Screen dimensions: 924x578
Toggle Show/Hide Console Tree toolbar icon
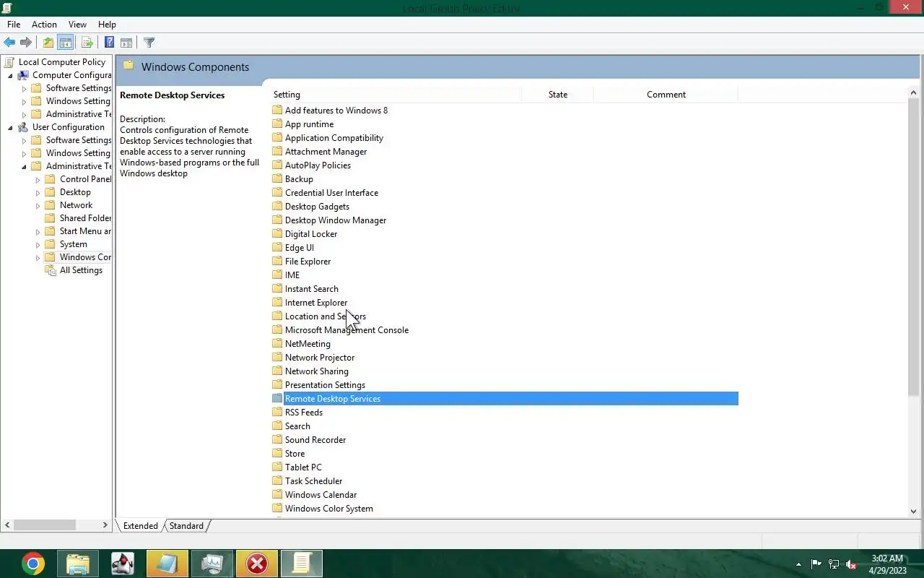66,43
